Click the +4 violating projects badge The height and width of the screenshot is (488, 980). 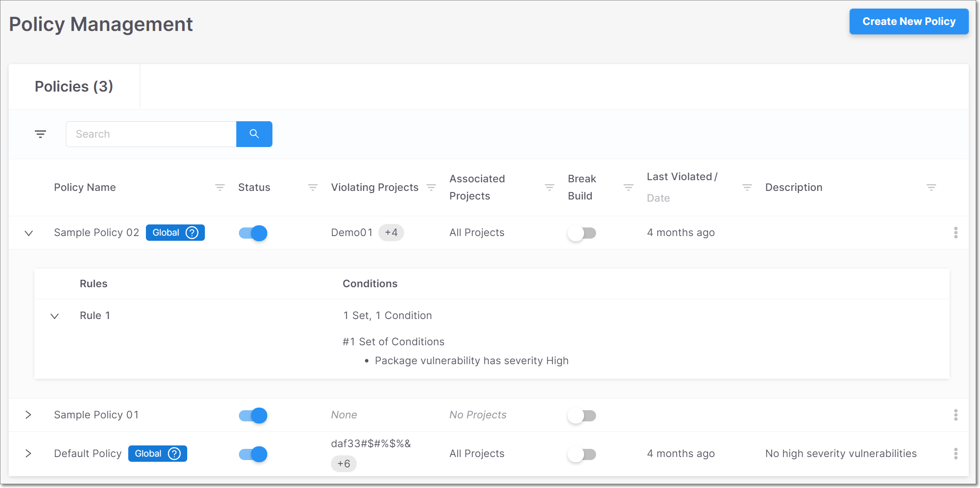coord(391,233)
